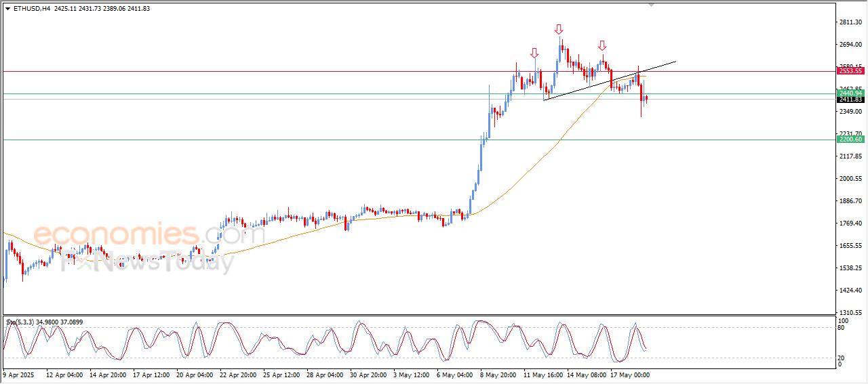The width and height of the screenshot is (868, 384).
Task: Select the green horizontal line at 2200.60
Action: pyautogui.click(x=418, y=140)
